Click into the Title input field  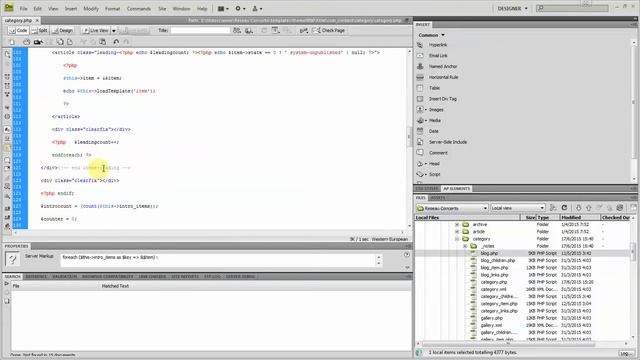pos(200,31)
